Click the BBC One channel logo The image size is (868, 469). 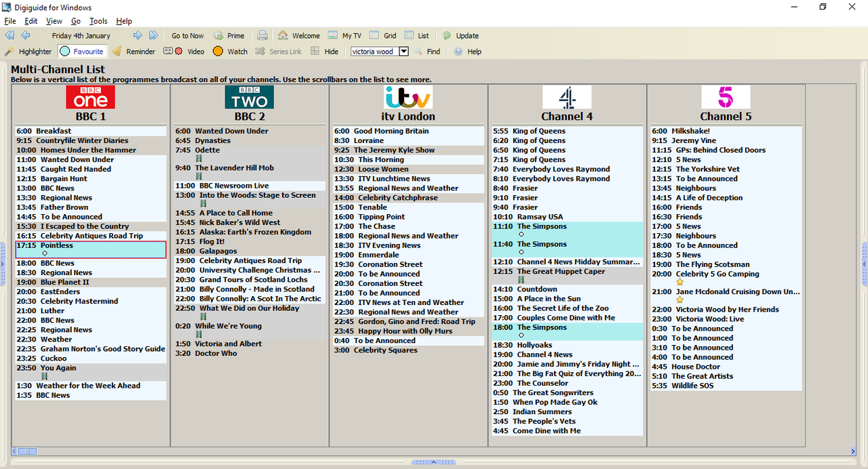coord(90,97)
